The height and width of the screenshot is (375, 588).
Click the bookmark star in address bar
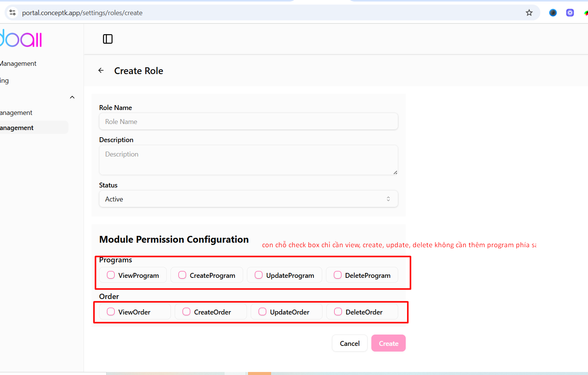529,13
